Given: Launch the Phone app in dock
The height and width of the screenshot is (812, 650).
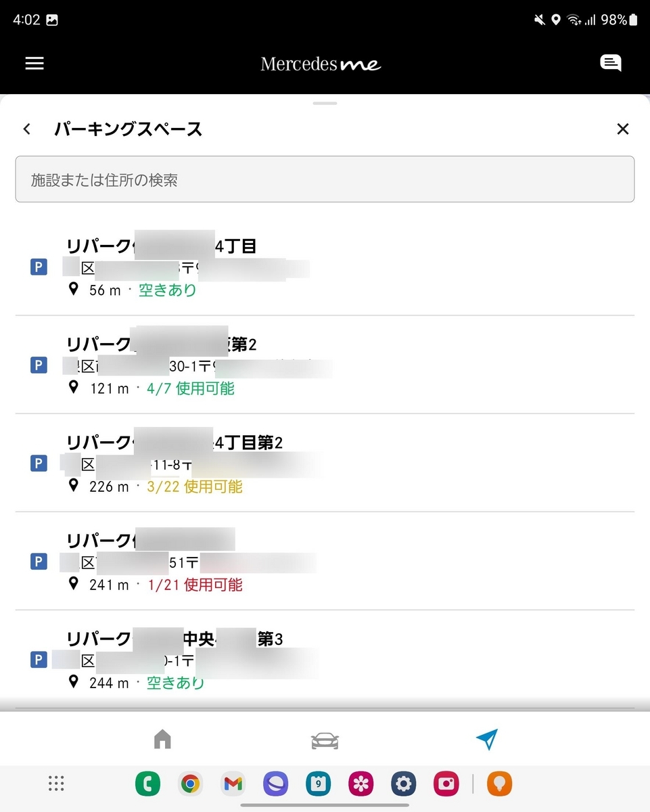Looking at the screenshot, I should (x=147, y=784).
